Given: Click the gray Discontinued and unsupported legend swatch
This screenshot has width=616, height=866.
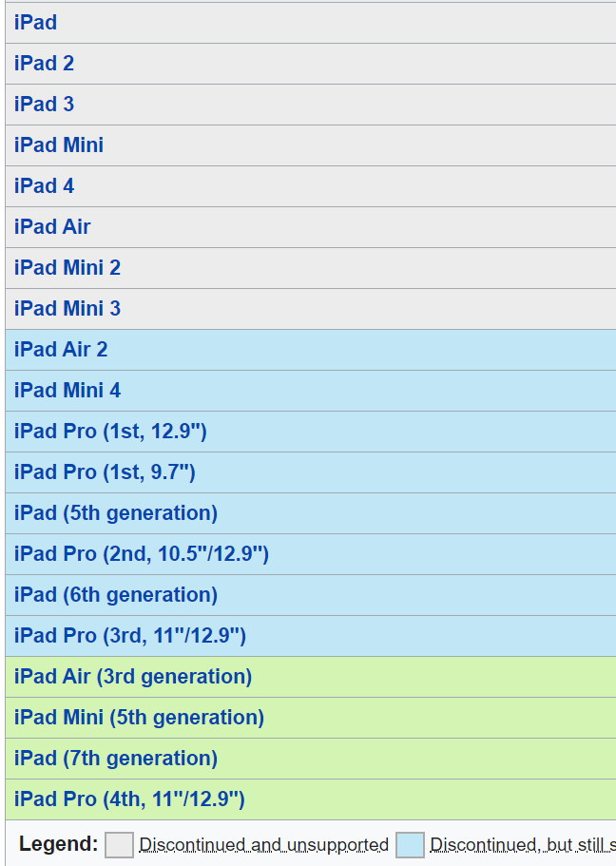Looking at the screenshot, I should coord(120,845).
